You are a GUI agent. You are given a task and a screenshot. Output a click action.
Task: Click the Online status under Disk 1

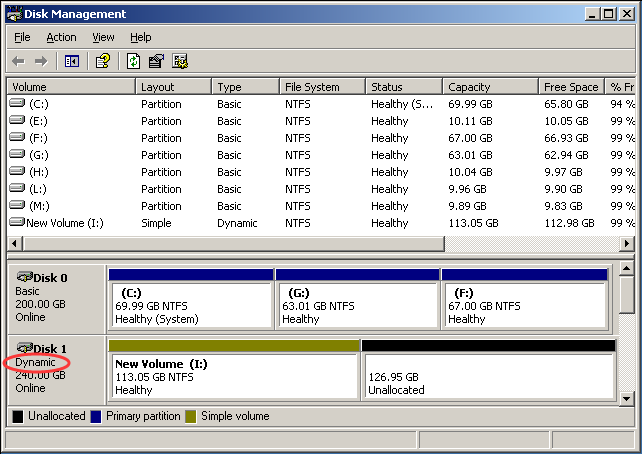[x=30, y=388]
